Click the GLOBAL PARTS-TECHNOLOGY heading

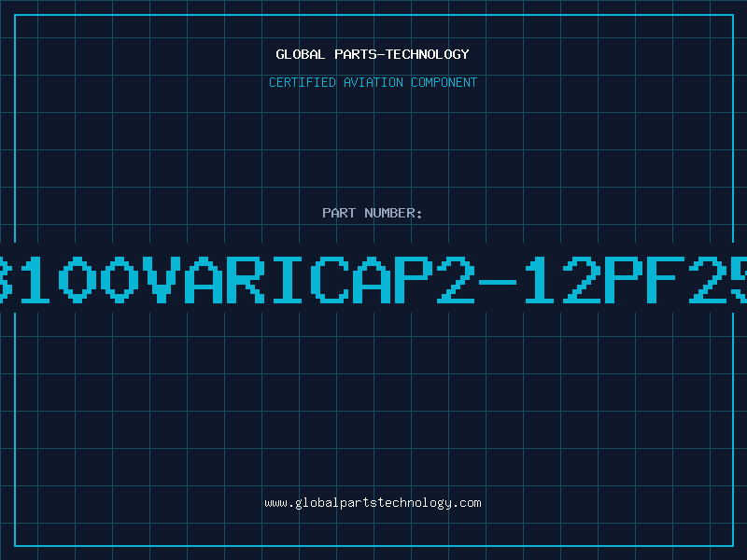click(373, 54)
